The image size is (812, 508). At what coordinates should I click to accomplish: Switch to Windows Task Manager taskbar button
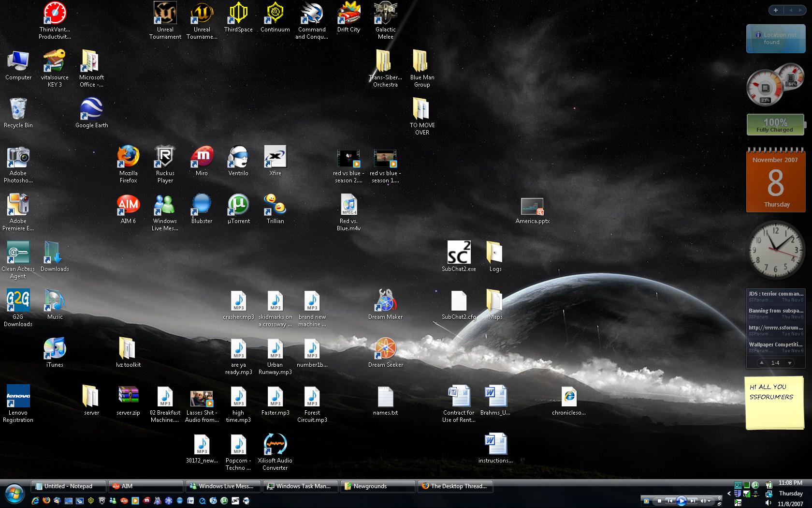pyautogui.click(x=301, y=486)
